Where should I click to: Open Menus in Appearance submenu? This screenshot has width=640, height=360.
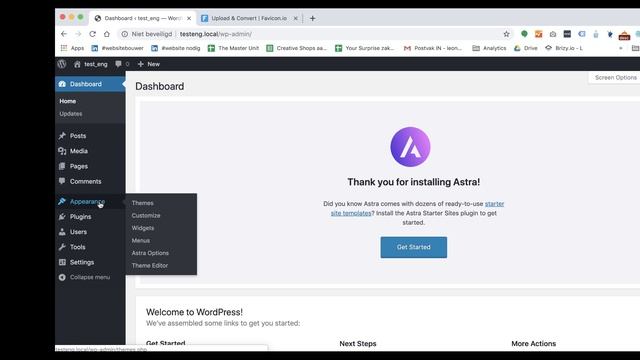tap(141, 240)
